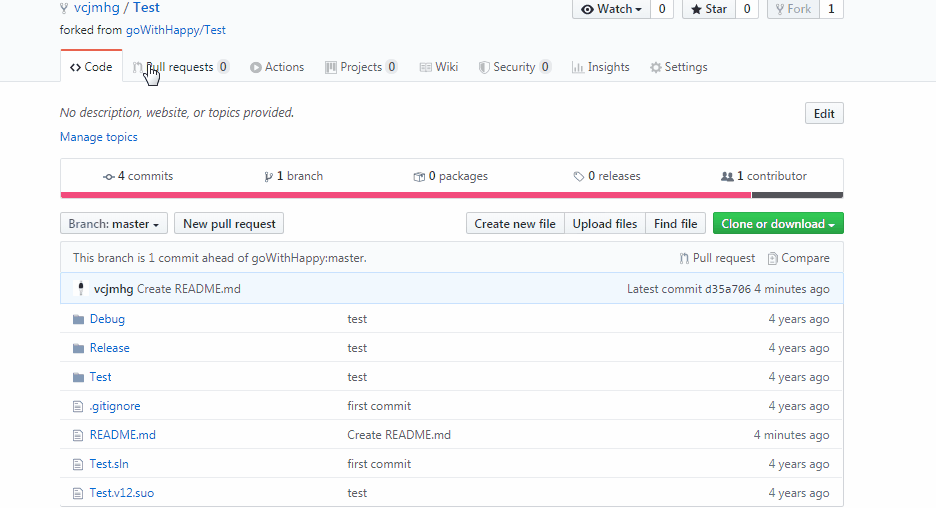The width and height of the screenshot is (936, 508).
Task: Open the Watch dropdown
Action: (x=611, y=9)
